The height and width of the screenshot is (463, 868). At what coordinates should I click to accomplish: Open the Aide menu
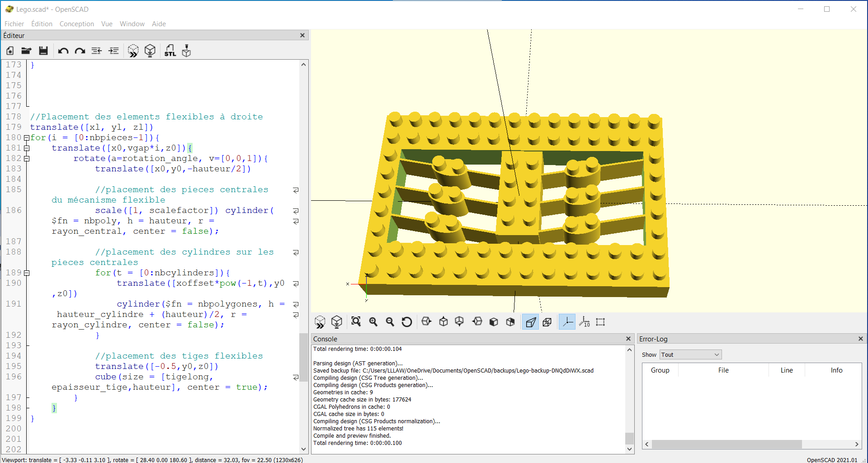click(x=159, y=24)
